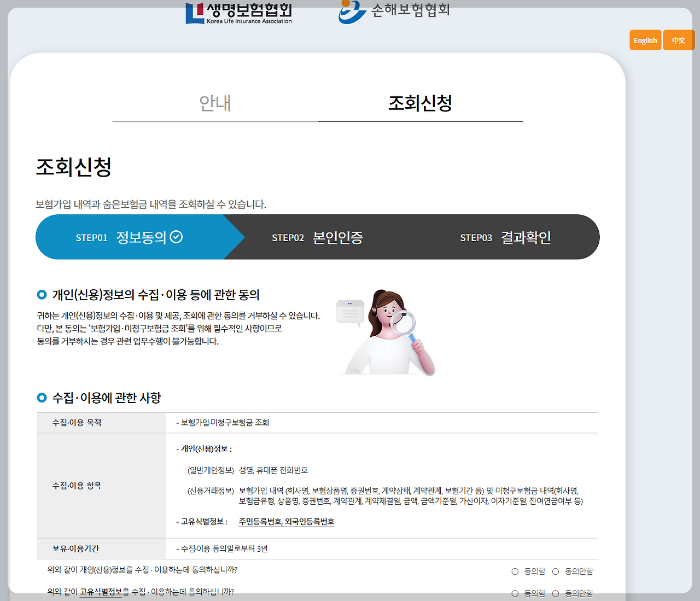Click the underlined 고유식별정보 text
The image size is (700, 601).
100,593
